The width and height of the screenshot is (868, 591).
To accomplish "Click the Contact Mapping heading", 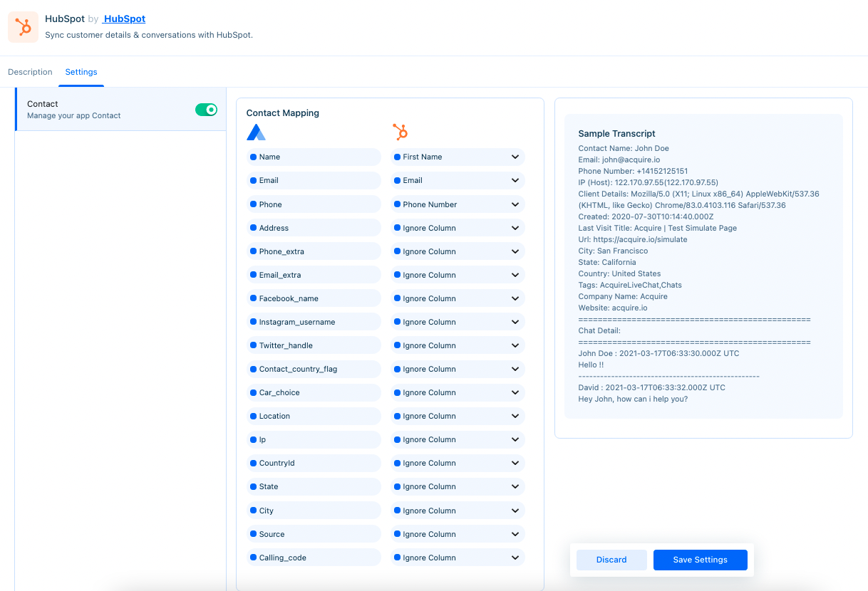I will pos(283,113).
